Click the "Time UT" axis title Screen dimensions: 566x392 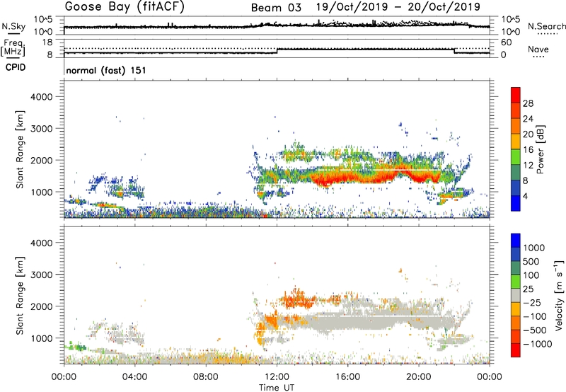click(277, 388)
